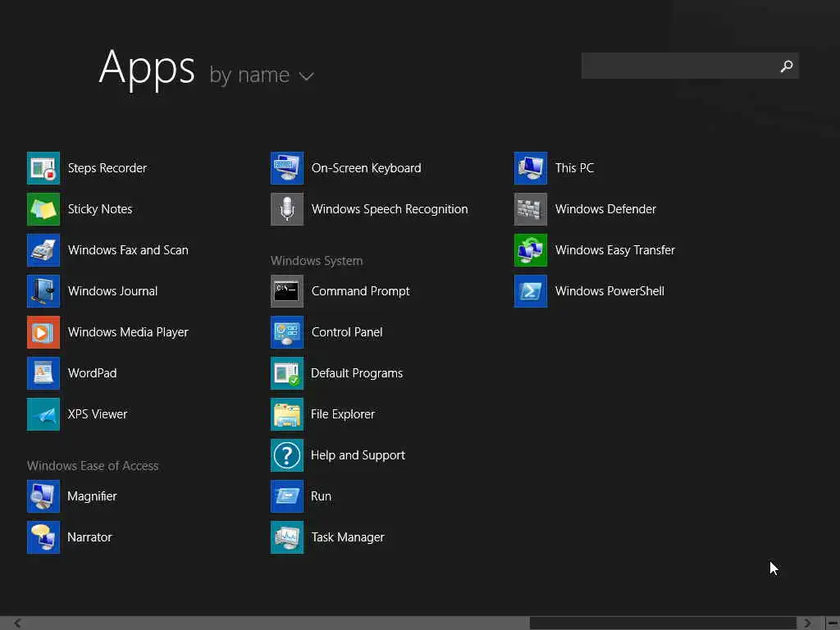
Task: Click the 'Run' label
Action: [x=321, y=496]
